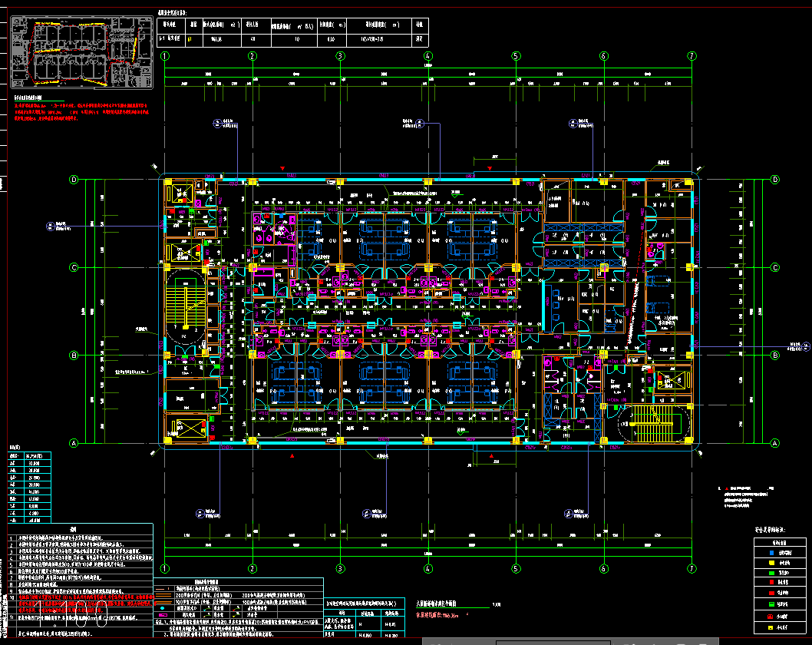
Task: Select grid bubble 4 below the floor plan
Action: point(427,569)
